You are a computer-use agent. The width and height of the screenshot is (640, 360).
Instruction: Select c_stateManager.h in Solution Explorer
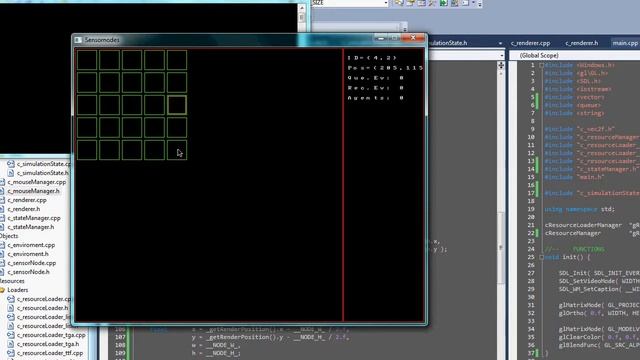pyautogui.click(x=31, y=227)
